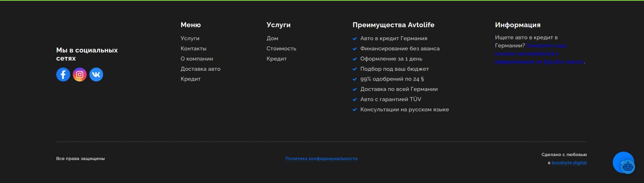Open Доставка авто menu link
The image size is (644, 183).
tap(200, 69)
